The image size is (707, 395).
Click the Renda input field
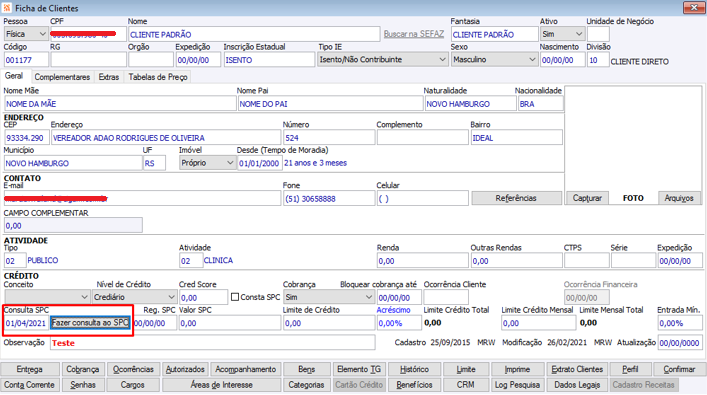[422, 261]
